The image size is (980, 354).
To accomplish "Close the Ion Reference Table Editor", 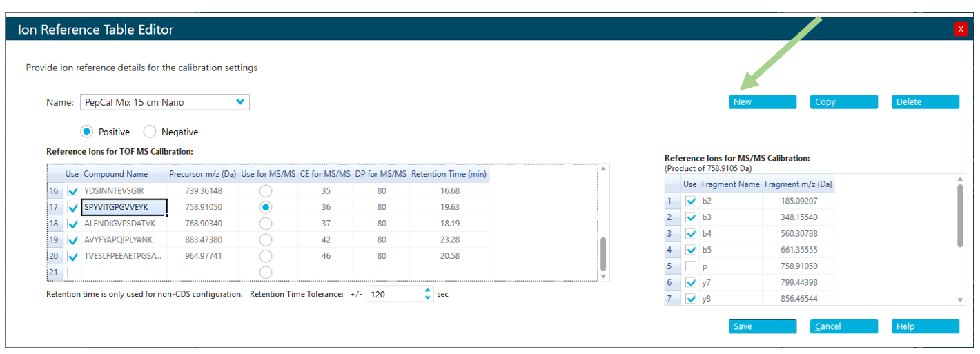I will (960, 29).
